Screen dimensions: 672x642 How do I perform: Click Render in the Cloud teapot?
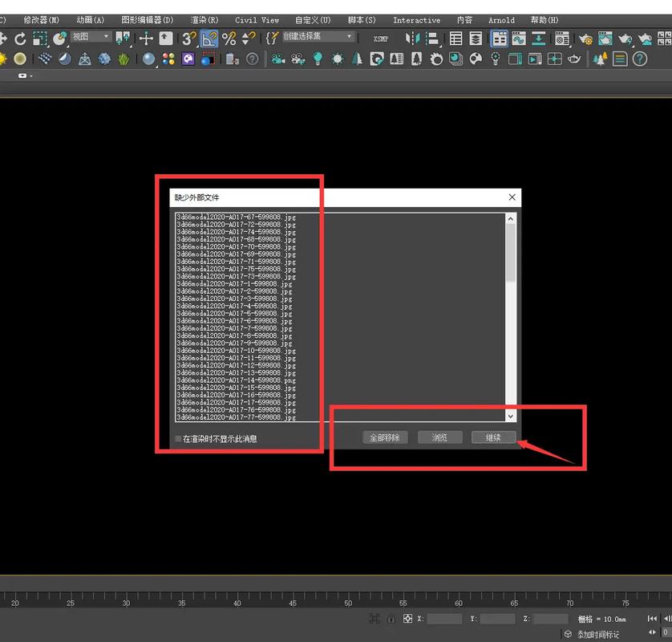(645, 39)
